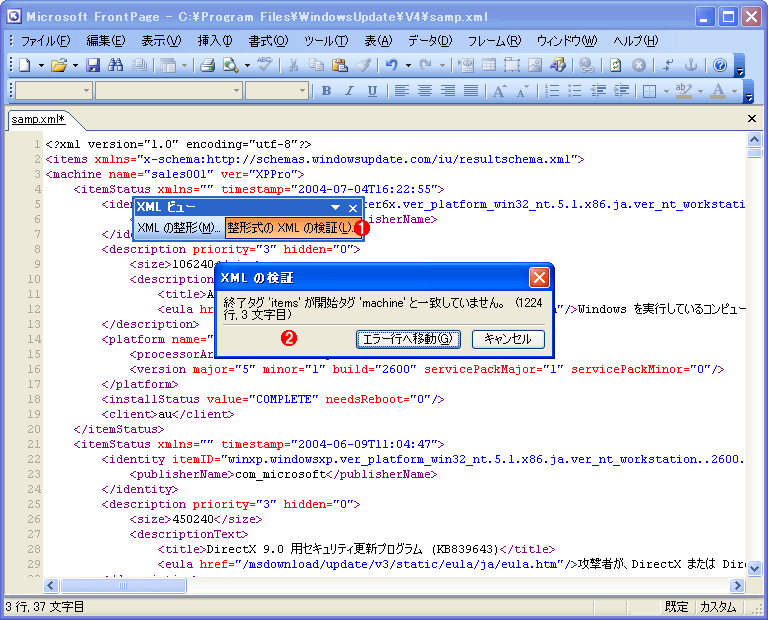768x620 pixels.
Task: Click the Insert Table icon
Action: [x=489, y=65]
